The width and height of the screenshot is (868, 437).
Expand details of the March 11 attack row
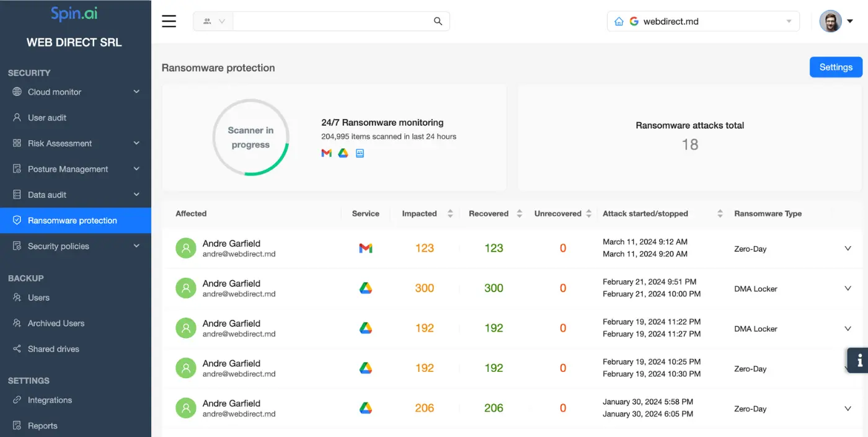pyautogui.click(x=848, y=248)
